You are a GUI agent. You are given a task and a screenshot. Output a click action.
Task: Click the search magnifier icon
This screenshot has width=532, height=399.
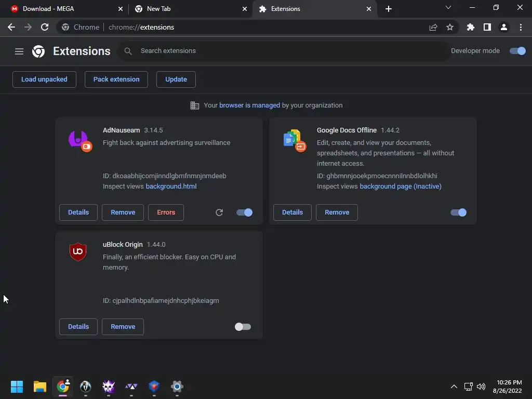tap(128, 51)
